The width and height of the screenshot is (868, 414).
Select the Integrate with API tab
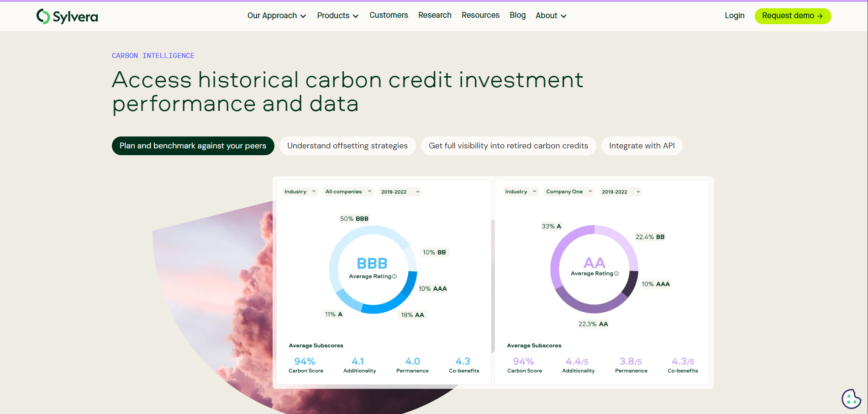point(642,146)
